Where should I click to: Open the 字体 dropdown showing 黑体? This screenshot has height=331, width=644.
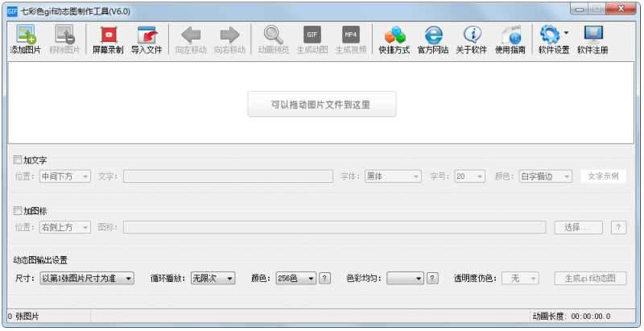[393, 176]
